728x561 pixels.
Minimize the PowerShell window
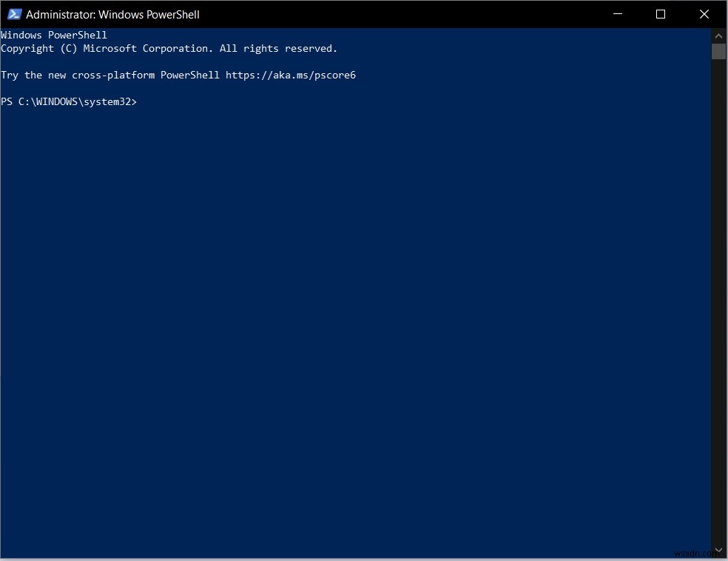(x=618, y=14)
